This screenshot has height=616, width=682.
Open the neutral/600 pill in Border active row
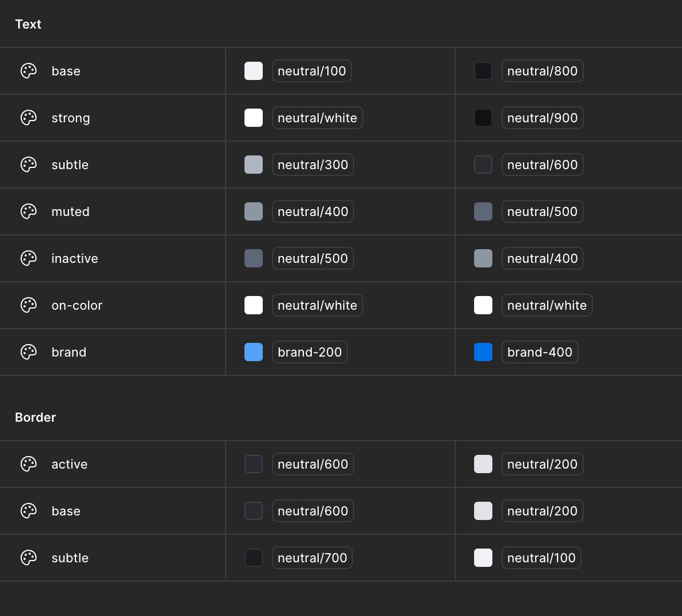click(313, 464)
